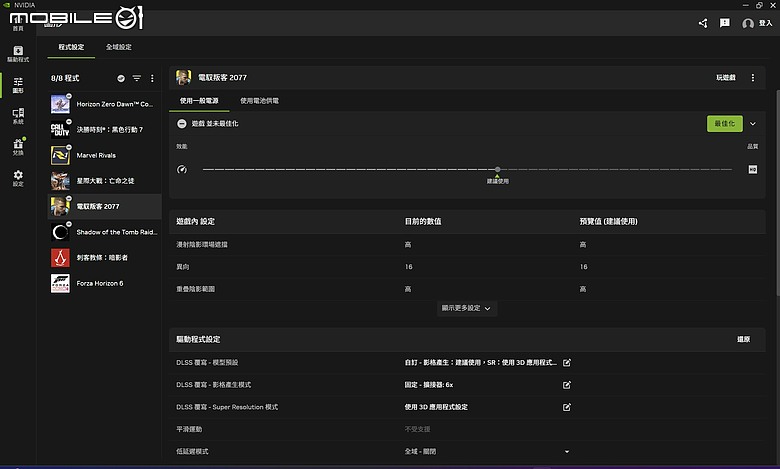The image size is (780, 469).
Task: Click the user avatar icon
Action: (x=748, y=23)
